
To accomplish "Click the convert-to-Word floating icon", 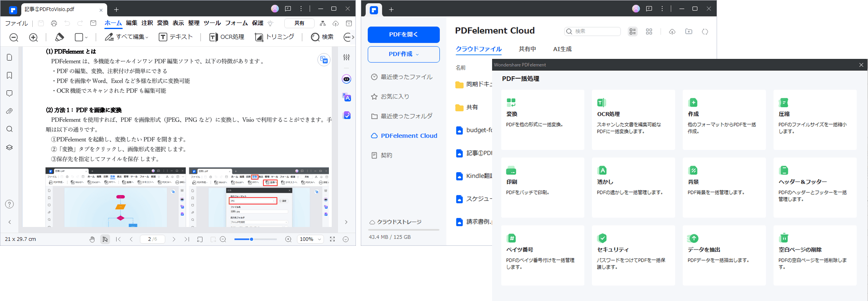I will [x=324, y=60].
